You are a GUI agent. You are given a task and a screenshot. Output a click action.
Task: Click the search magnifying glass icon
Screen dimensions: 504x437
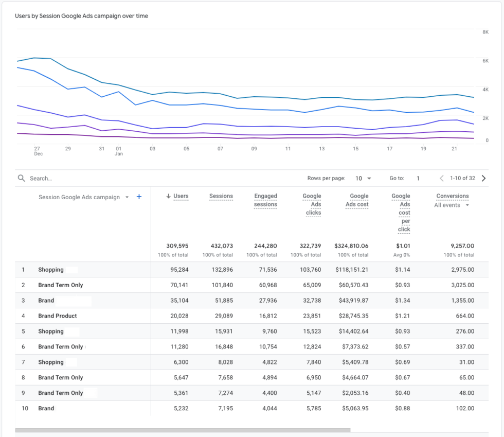(21, 178)
